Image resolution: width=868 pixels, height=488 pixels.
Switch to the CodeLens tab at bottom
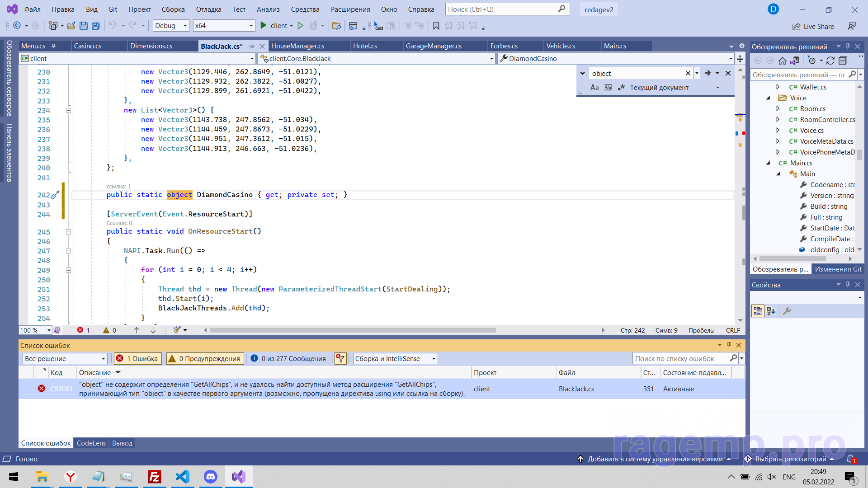pos(91,443)
